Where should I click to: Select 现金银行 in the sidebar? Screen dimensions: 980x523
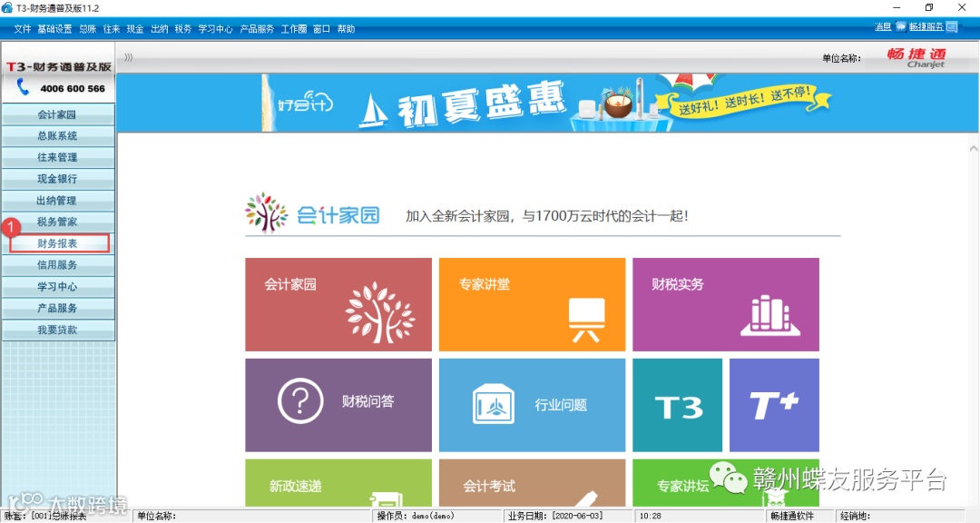[57, 179]
